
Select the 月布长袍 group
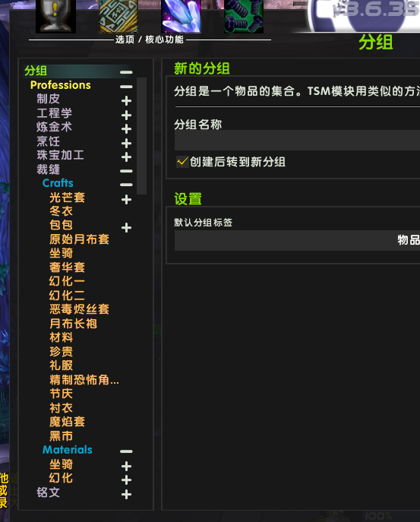73,324
